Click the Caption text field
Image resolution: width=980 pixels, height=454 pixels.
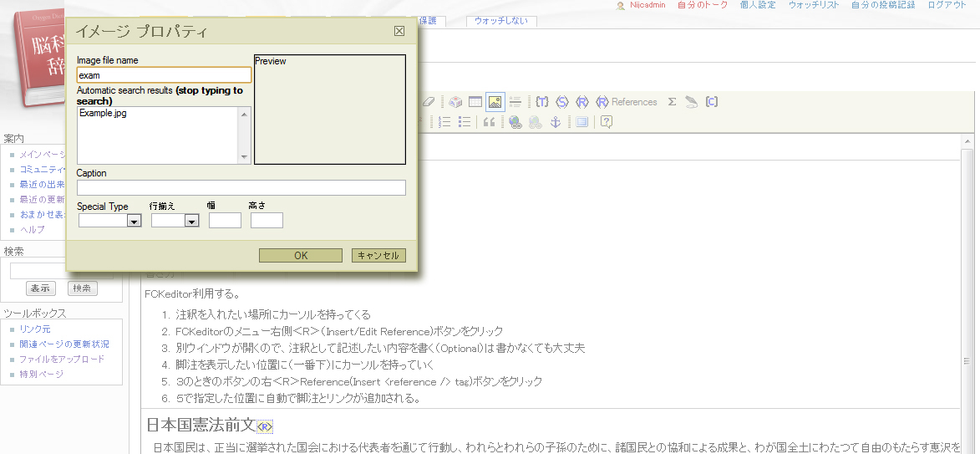tap(241, 187)
